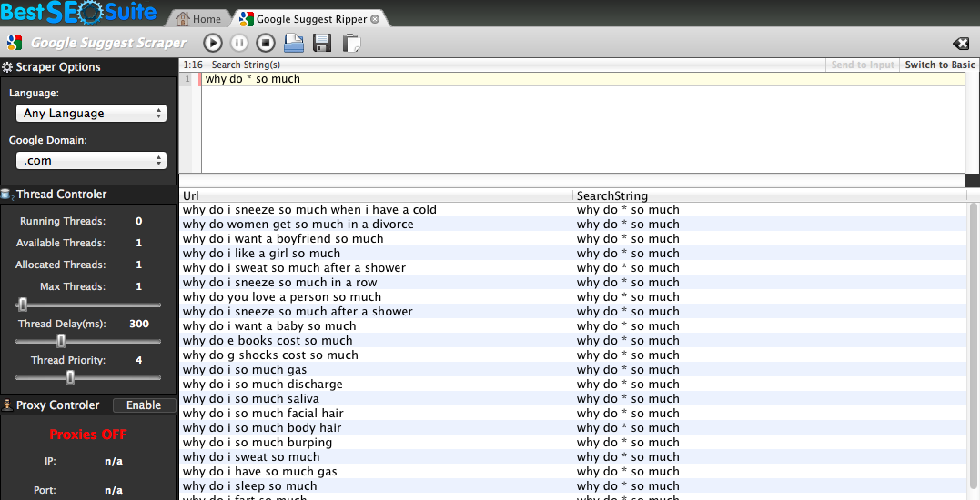Select row 'why do i so much body hair'
The height and width of the screenshot is (500, 980).
tap(572, 428)
